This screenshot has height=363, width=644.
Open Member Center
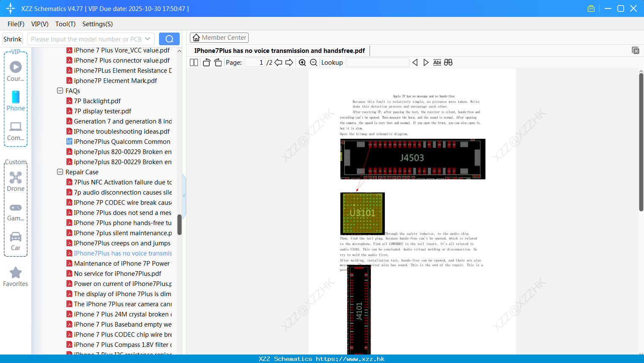click(x=219, y=38)
